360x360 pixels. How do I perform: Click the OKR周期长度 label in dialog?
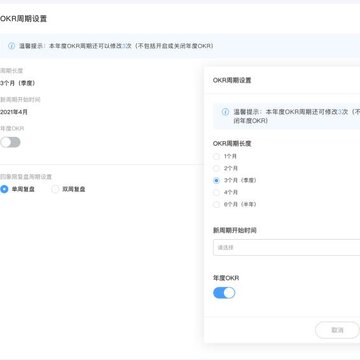click(232, 144)
